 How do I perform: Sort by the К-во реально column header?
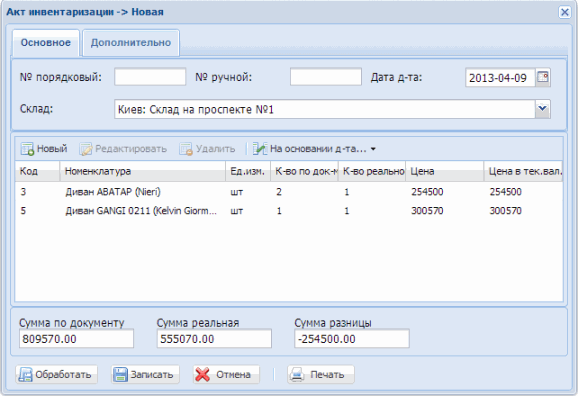tap(372, 171)
